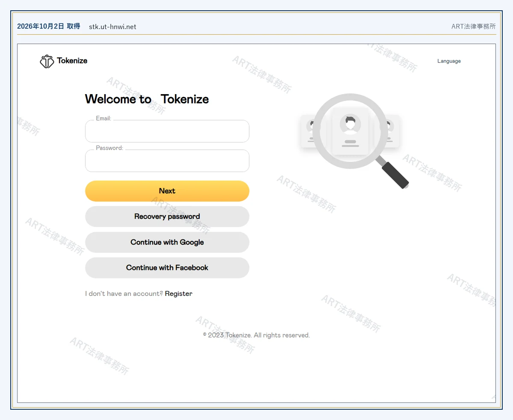
Task: Click the 'ART法律事務所' header label
Action: [x=474, y=27]
